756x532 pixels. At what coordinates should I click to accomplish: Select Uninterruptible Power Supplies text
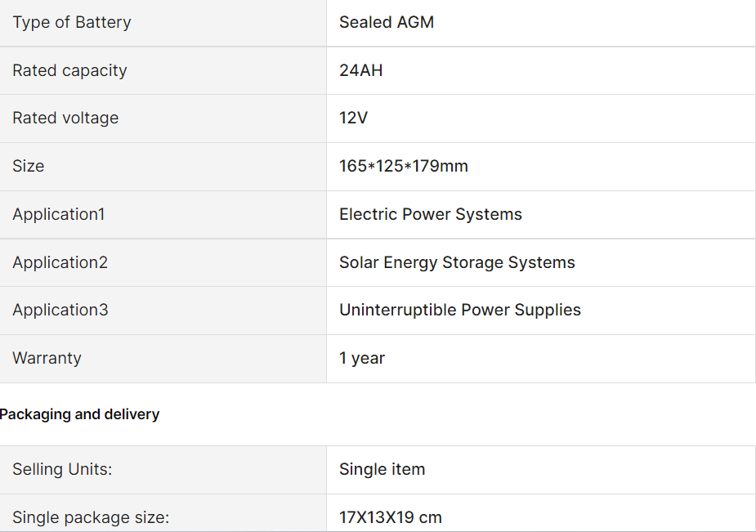click(x=459, y=310)
